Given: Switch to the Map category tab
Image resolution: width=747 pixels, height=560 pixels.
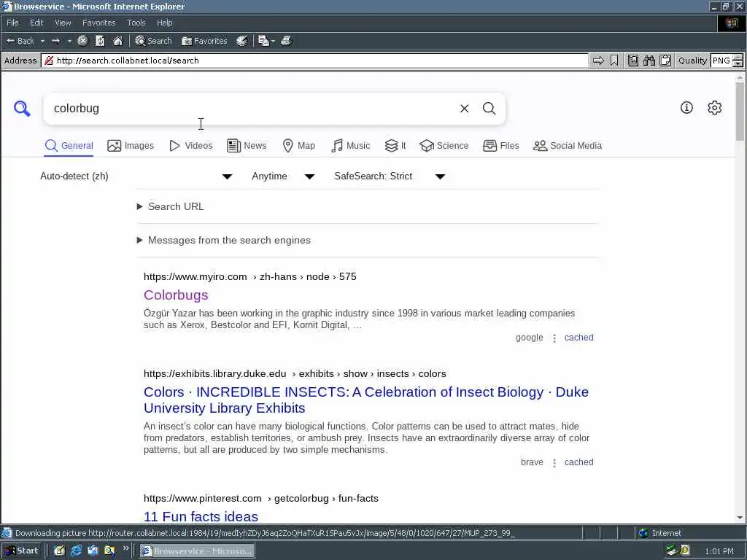Looking at the screenshot, I should tap(298, 146).
